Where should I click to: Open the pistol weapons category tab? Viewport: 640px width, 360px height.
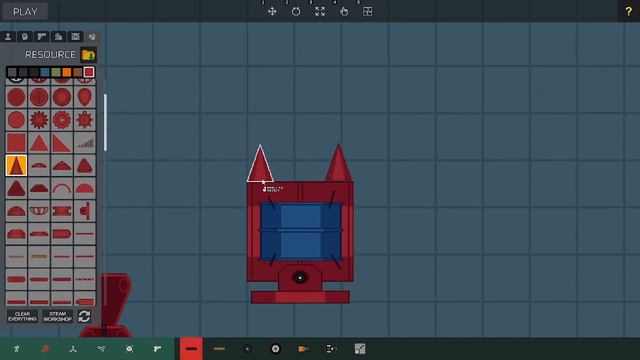tap(42, 37)
